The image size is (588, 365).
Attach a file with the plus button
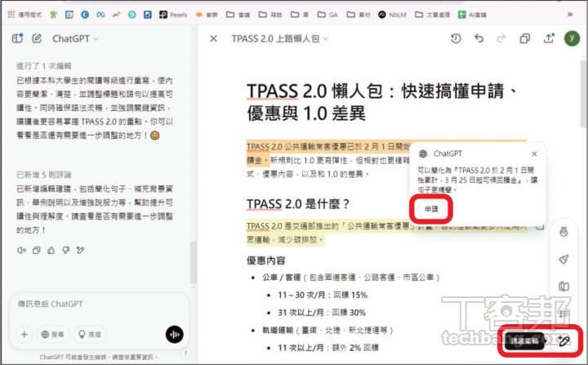[24, 334]
